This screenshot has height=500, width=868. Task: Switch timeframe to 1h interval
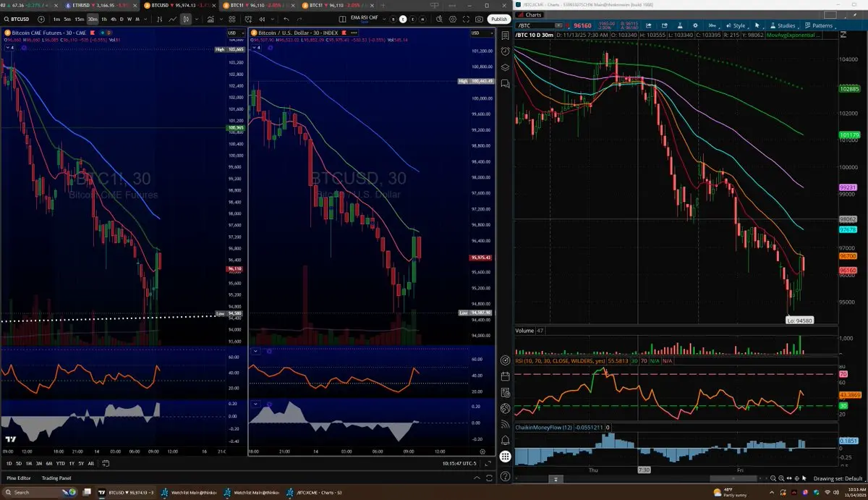104,20
